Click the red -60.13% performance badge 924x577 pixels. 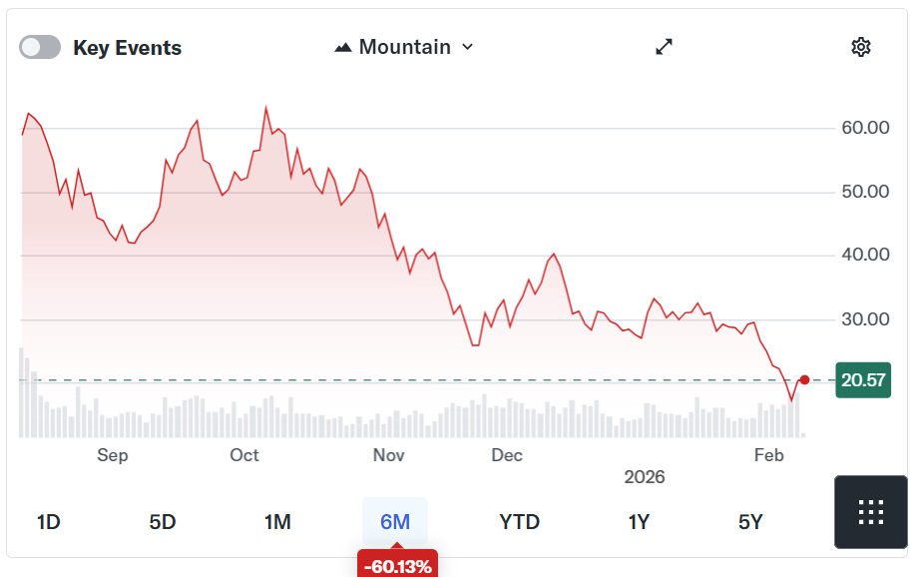coord(398,563)
